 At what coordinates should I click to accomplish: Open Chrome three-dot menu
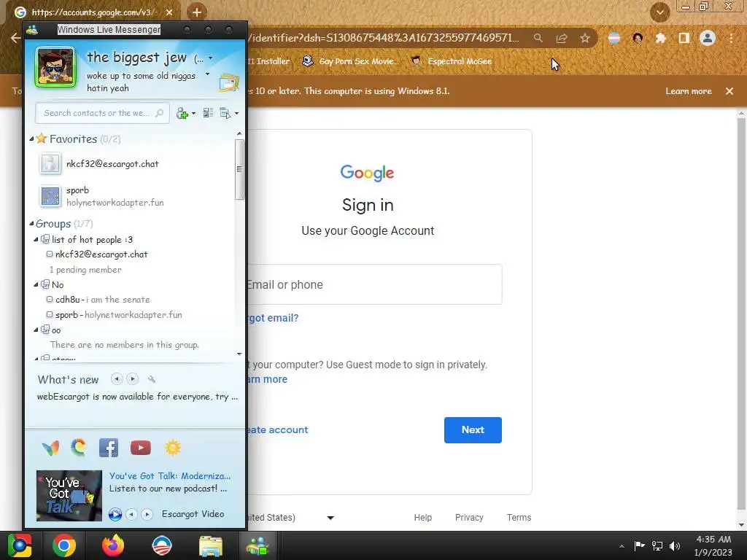pos(731,38)
